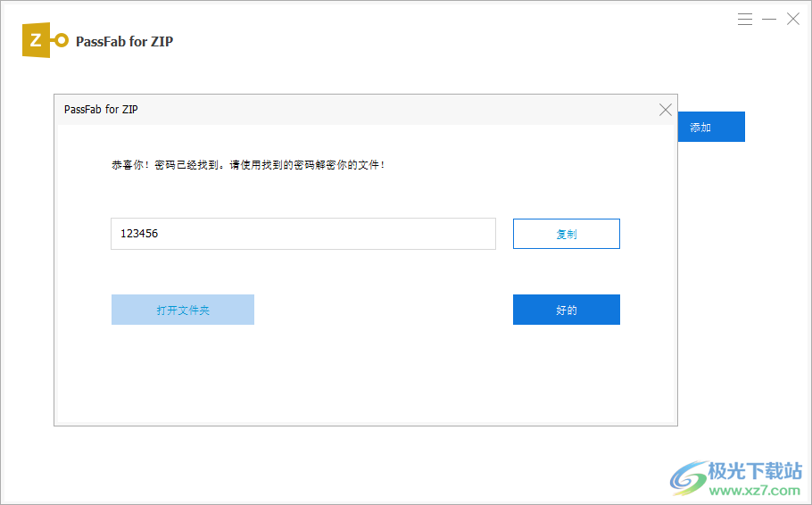Viewport: 812px width, 505px height.
Task: Click the 打开文件夹 (Open folder) button
Action: tap(183, 310)
